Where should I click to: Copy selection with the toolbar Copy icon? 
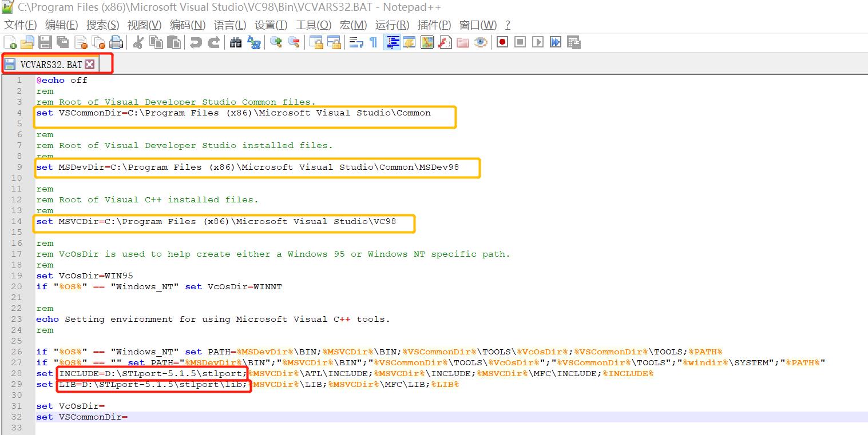click(156, 42)
